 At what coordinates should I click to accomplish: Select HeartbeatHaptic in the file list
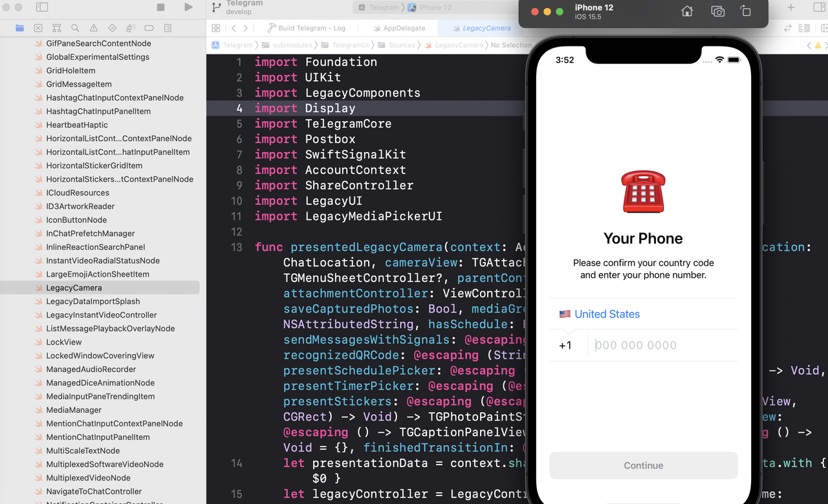pos(77,125)
